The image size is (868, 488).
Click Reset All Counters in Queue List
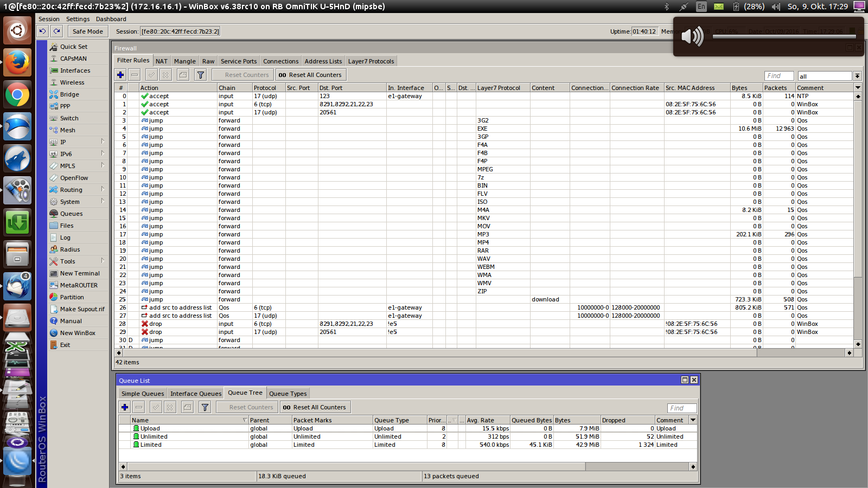click(x=315, y=407)
